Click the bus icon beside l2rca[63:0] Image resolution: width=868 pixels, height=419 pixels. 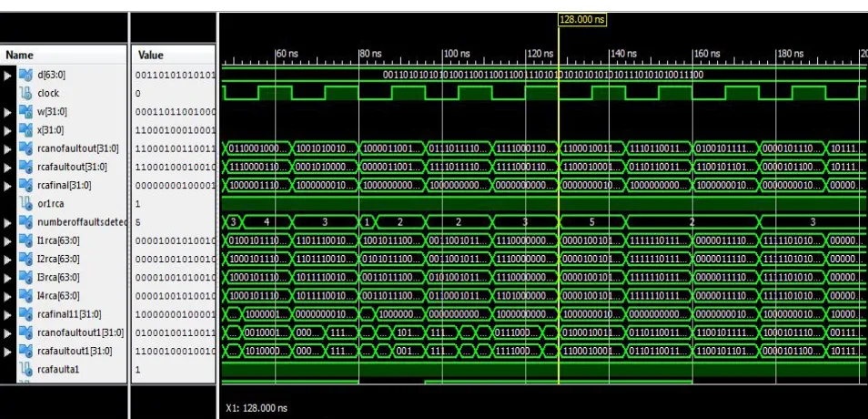tap(25, 259)
